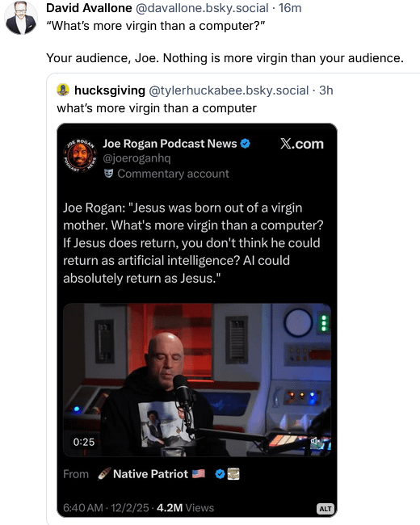Click the blue verified badge beside Podcast News
The height and width of the screenshot is (525, 420).
pos(246,144)
